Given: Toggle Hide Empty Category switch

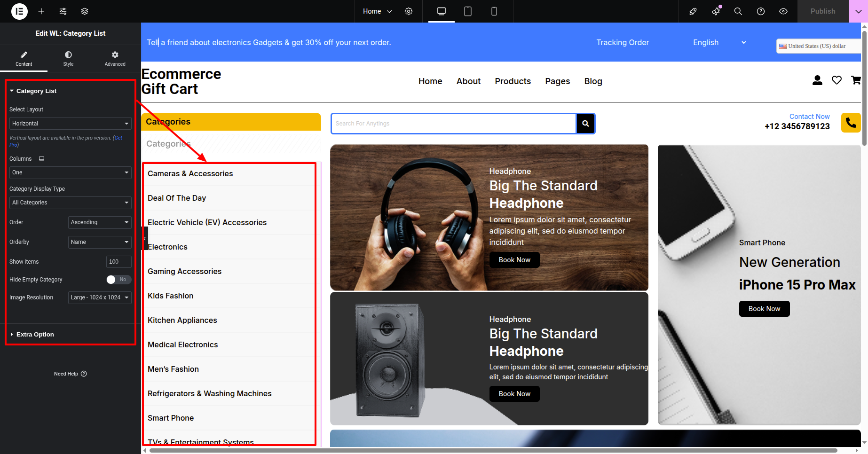Looking at the screenshot, I should point(118,280).
